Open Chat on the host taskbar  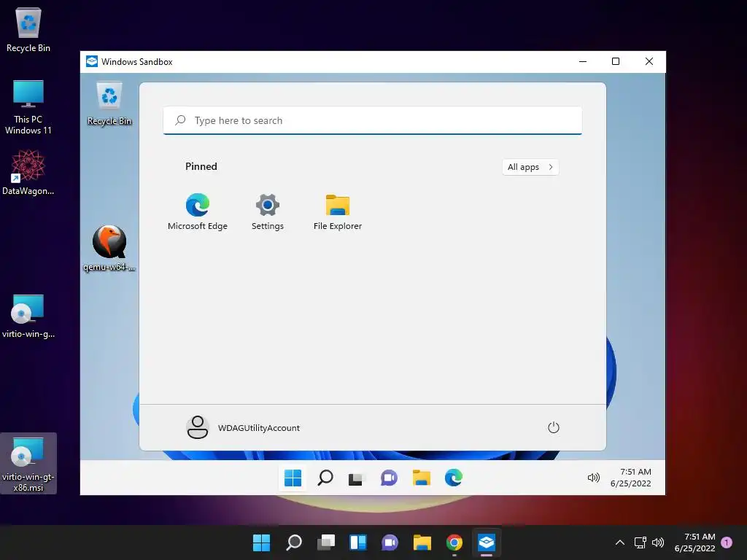(390, 542)
